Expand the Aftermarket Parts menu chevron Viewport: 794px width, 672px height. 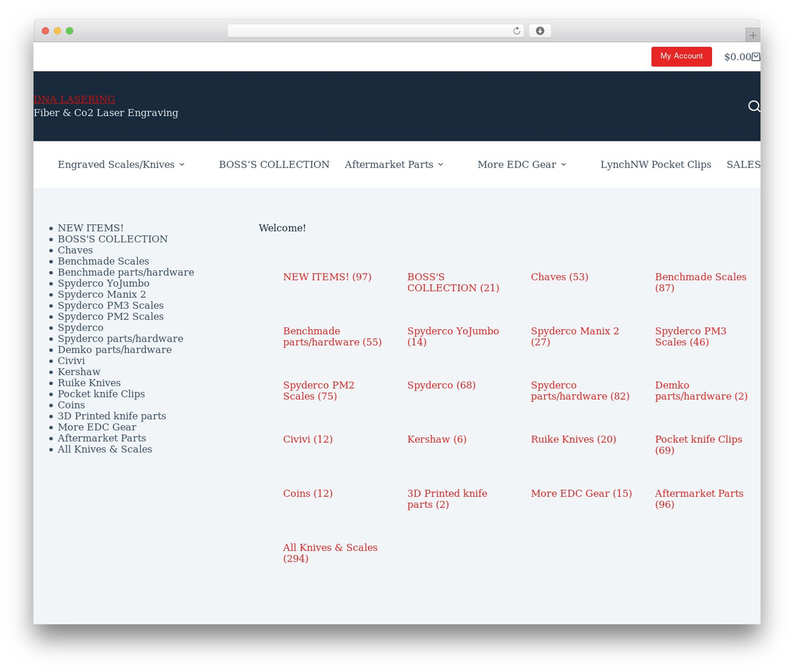pyautogui.click(x=440, y=165)
